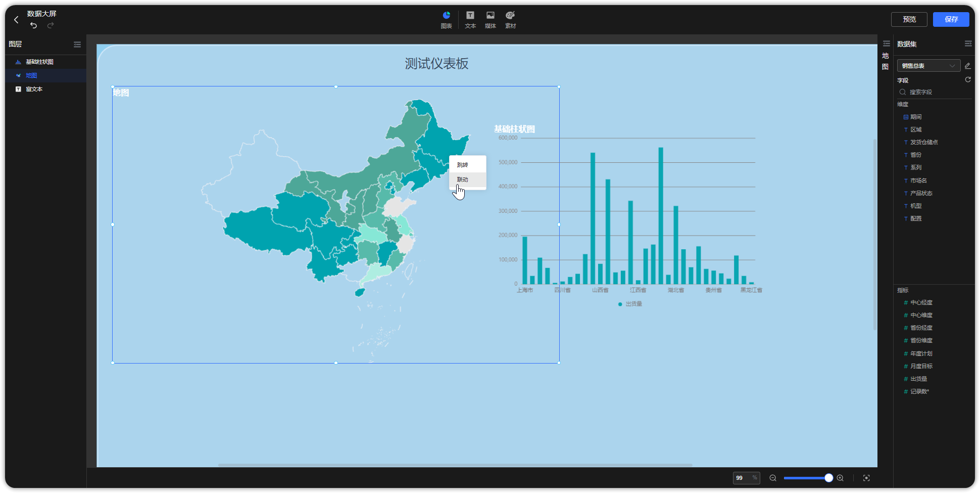Click the refresh icon next to 字段
Image resolution: width=980 pixels, height=493 pixels.
[x=967, y=79]
